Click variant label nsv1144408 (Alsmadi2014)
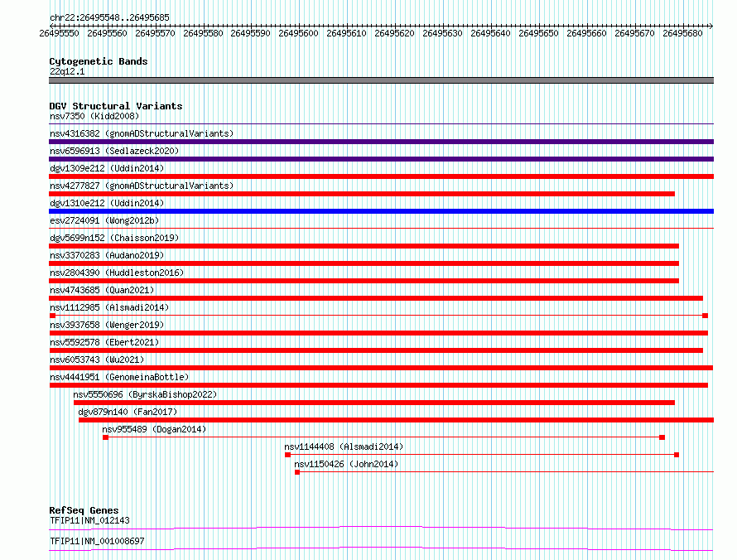The height and width of the screenshot is (560, 737). pos(344,447)
